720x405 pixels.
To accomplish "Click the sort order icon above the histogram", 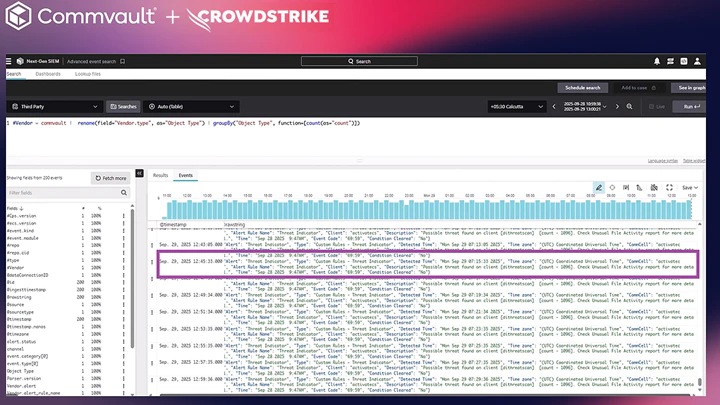I will click(x=639, y=187).
